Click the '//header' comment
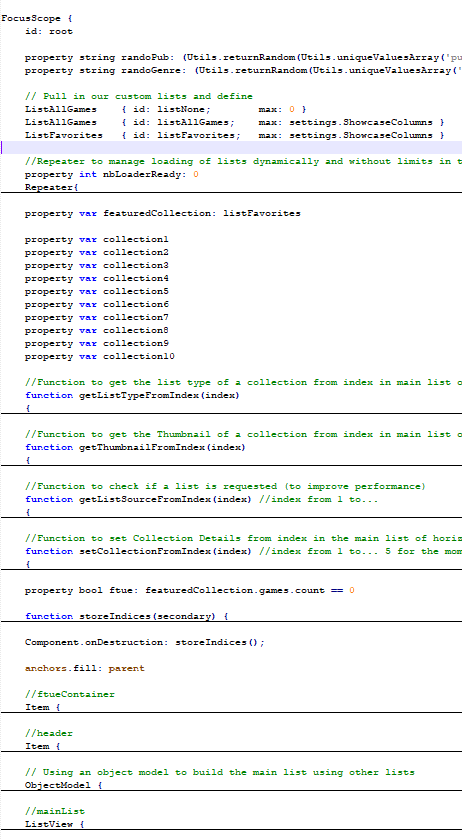This screenshot has height=839, width=462. tap(49, 733)
